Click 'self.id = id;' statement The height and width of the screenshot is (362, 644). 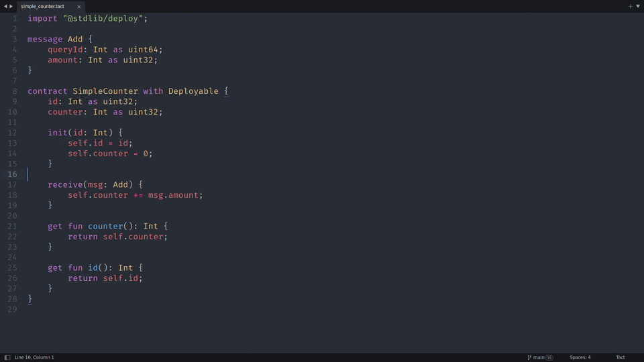pos(100,143)
